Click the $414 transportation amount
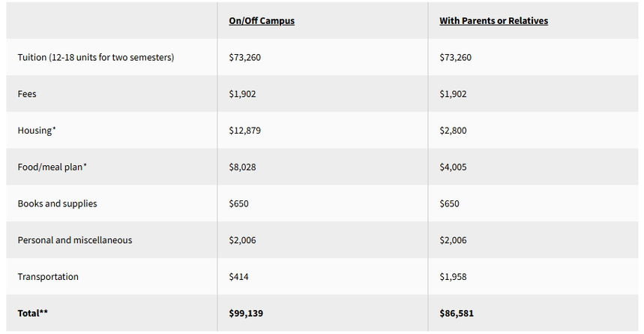Screen dimensions: 644x334 tap(238, 277)
